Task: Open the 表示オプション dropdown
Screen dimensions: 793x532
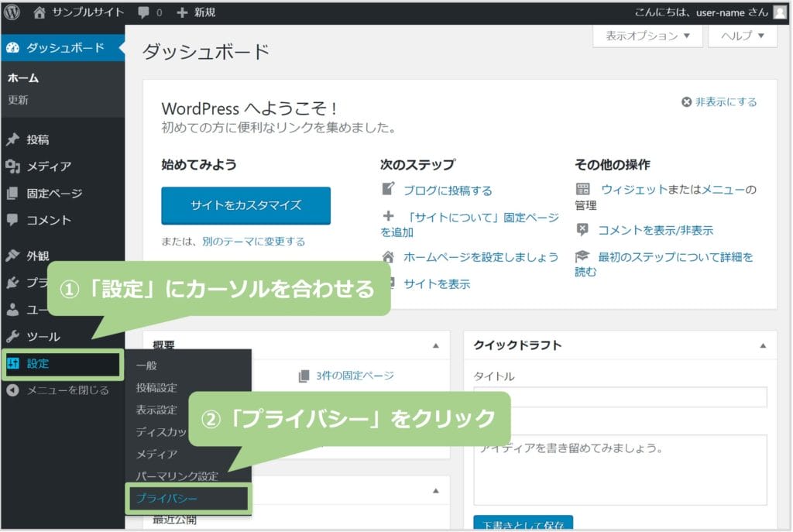Action: click(x=648, y=36)
